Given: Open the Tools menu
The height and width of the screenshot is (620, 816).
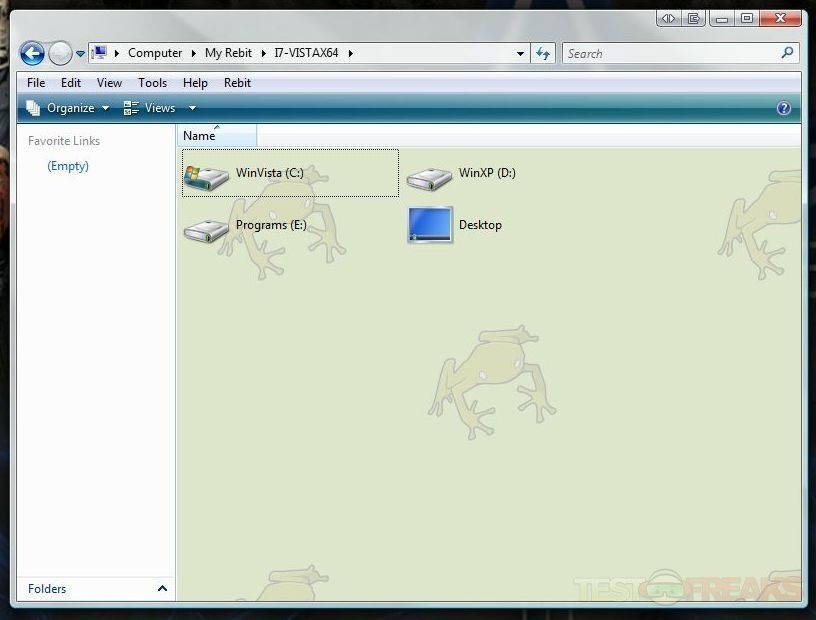Looking at the screenshot, I should [152, 83].
